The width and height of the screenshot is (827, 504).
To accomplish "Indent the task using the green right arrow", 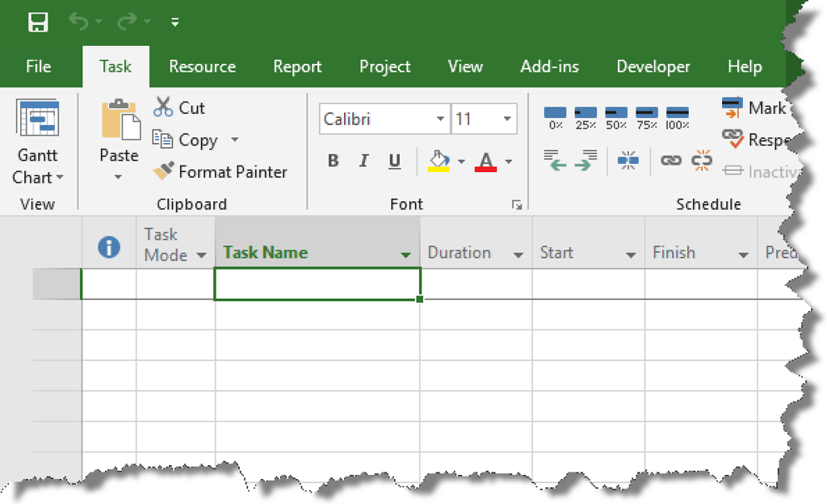I will tap(586, 161).
